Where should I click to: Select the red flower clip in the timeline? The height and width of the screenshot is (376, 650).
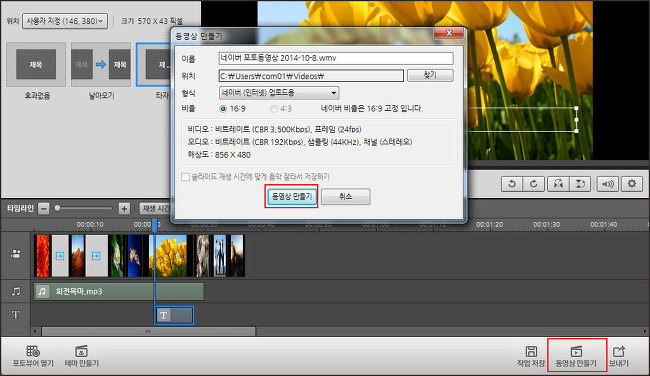[42, 256]
